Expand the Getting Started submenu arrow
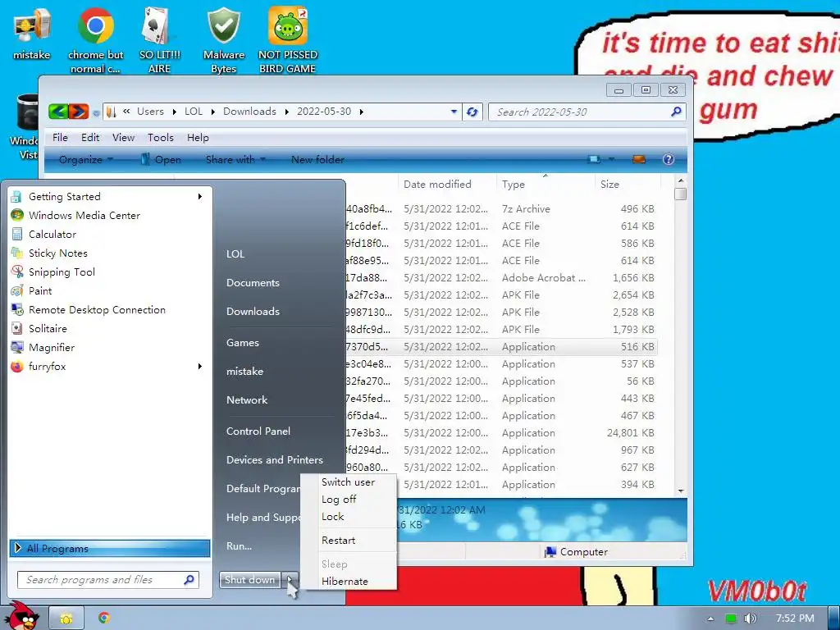 point(200,197)
